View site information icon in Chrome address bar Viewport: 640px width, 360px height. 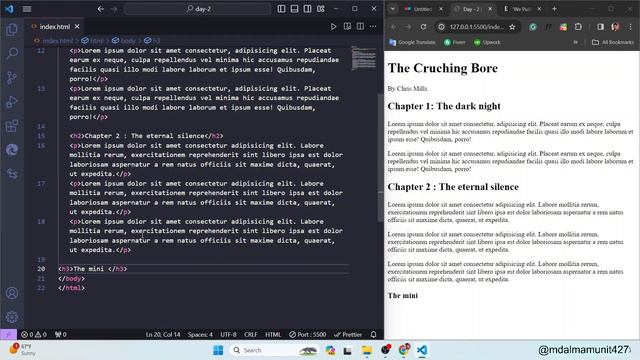coord(441,27)
